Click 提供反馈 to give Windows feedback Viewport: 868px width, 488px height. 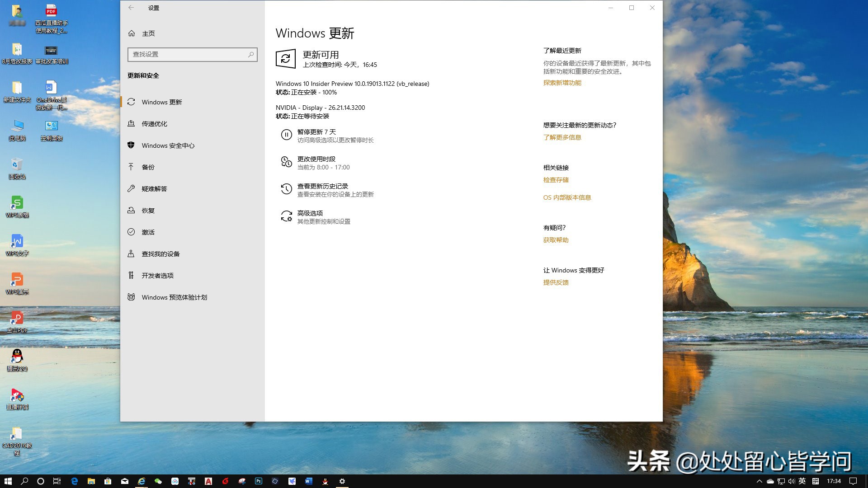click(555, 282)
